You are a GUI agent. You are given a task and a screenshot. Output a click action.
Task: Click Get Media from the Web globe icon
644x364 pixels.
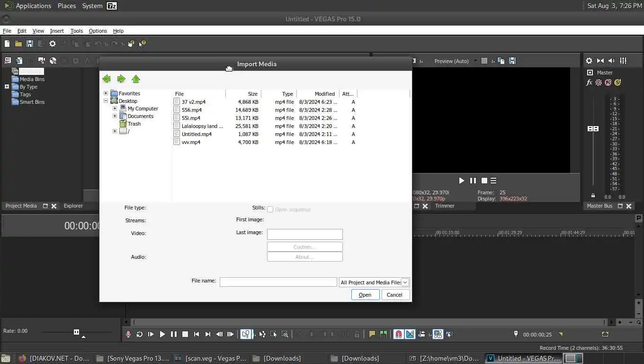click(x=53, y=61)
